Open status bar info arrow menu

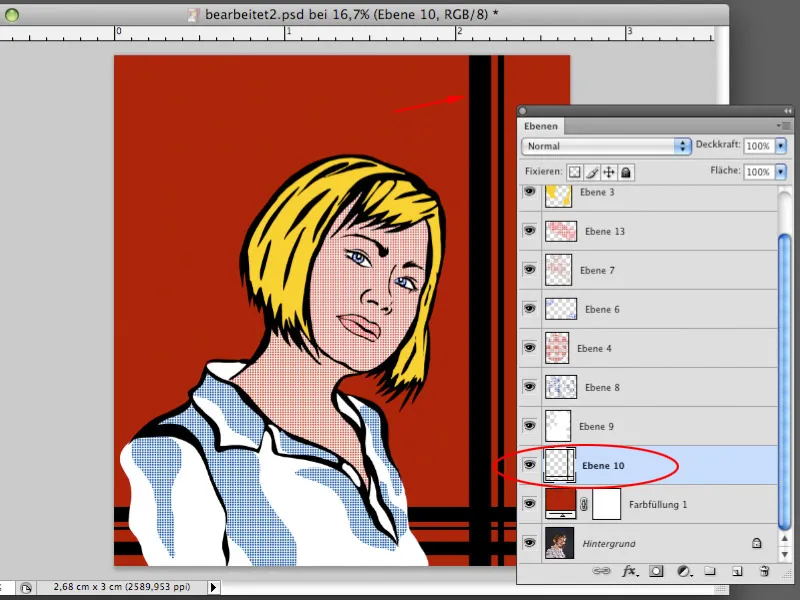point(213,587)
